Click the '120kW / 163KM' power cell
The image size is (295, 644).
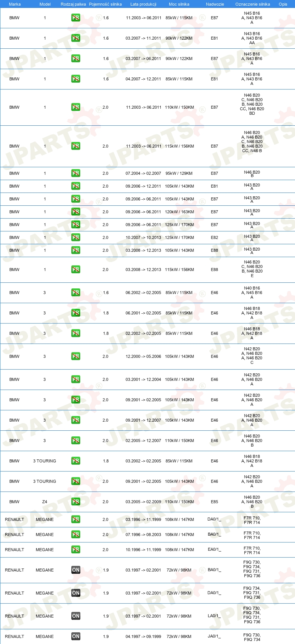(179, 212)
